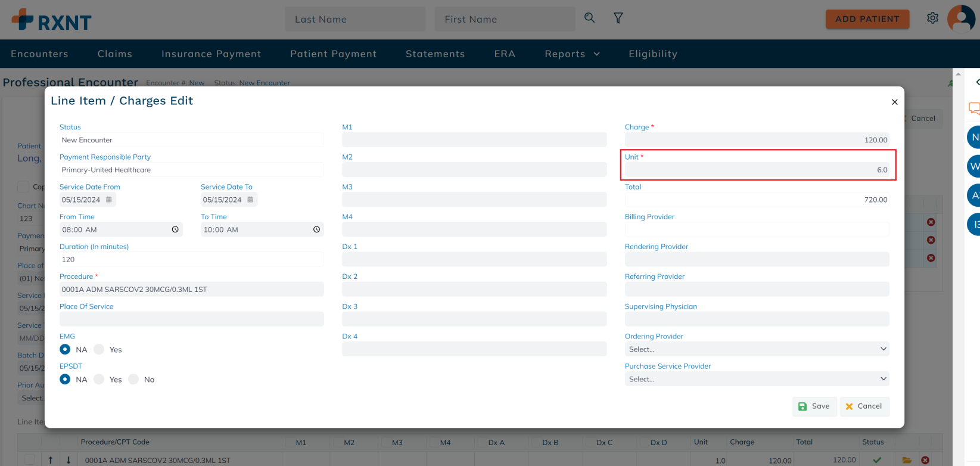
Task: Select Yes for EPSDT
Action: pyautogui.click(x=99, y=379)
